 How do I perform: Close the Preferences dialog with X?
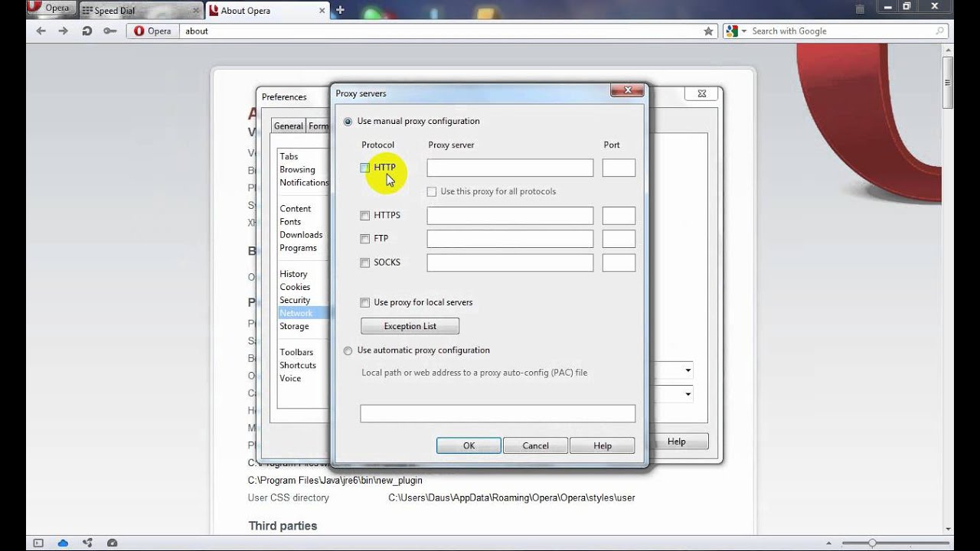[x=701, y=94]
